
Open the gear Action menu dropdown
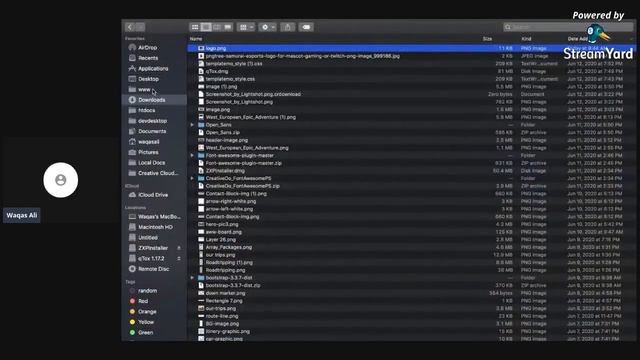pyautogui.click(x=268, y=27)
